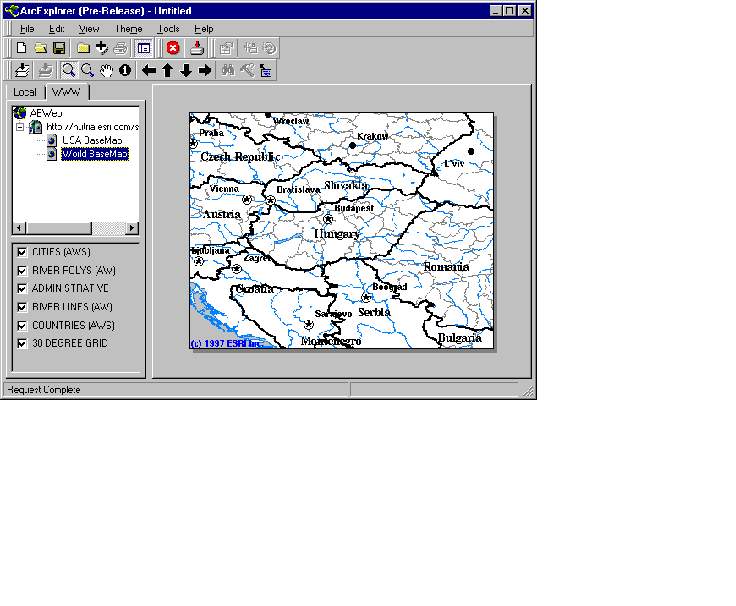
Task: Open the Tools menu
Action: pyautogui.click(x=169, y=29)
